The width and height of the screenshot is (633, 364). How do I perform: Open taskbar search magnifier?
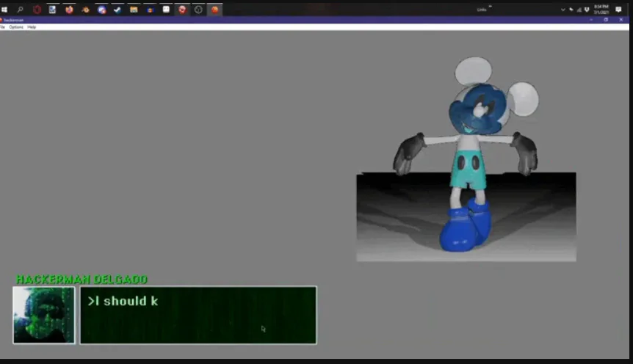coord(20,10)
